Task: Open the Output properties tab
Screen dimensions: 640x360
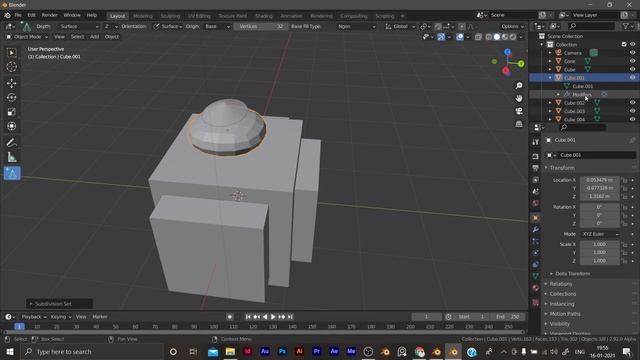Action: pos(536,168)
